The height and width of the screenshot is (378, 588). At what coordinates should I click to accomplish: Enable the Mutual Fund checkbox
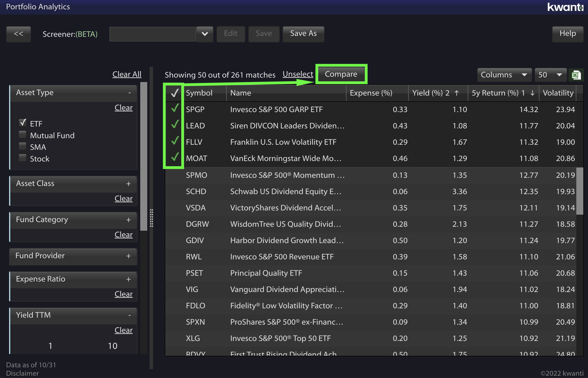click(23, 134)
